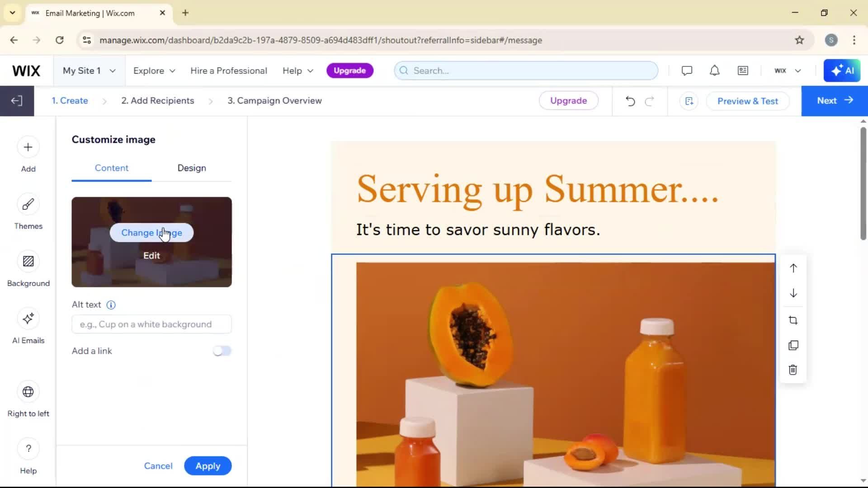Move the image block up

click(x=793, y=268)
